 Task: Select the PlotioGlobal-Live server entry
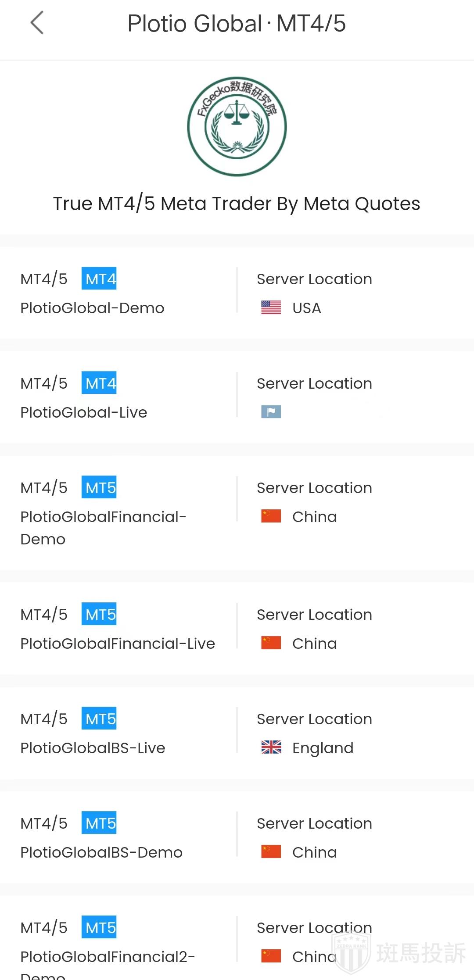pos(84,412)
